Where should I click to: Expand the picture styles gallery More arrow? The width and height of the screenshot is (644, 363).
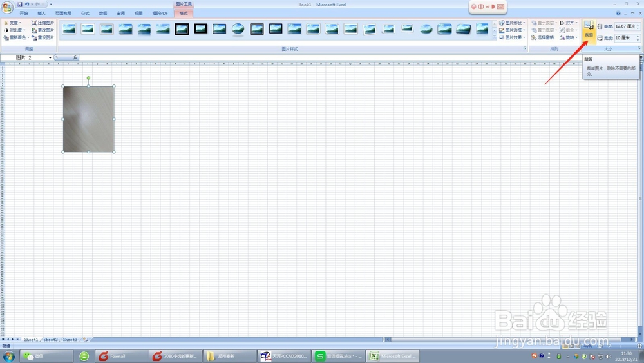tap(495, 37)
